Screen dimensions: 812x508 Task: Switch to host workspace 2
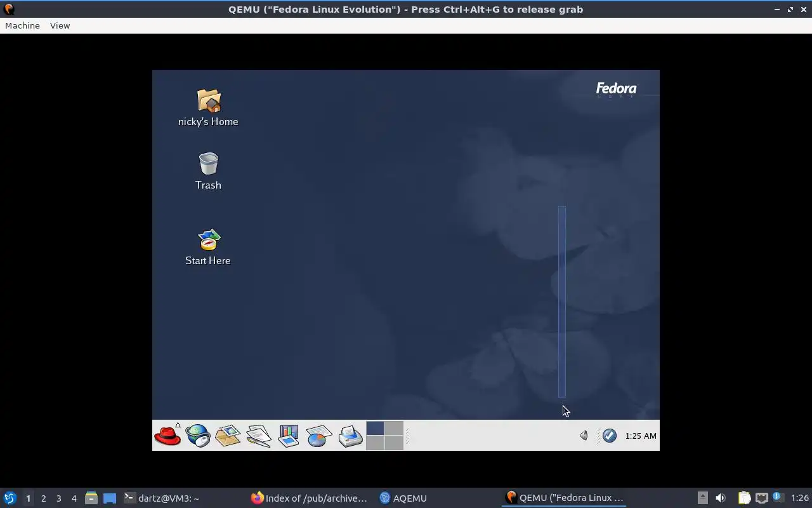pyautogui.click(x=43, y=498)
